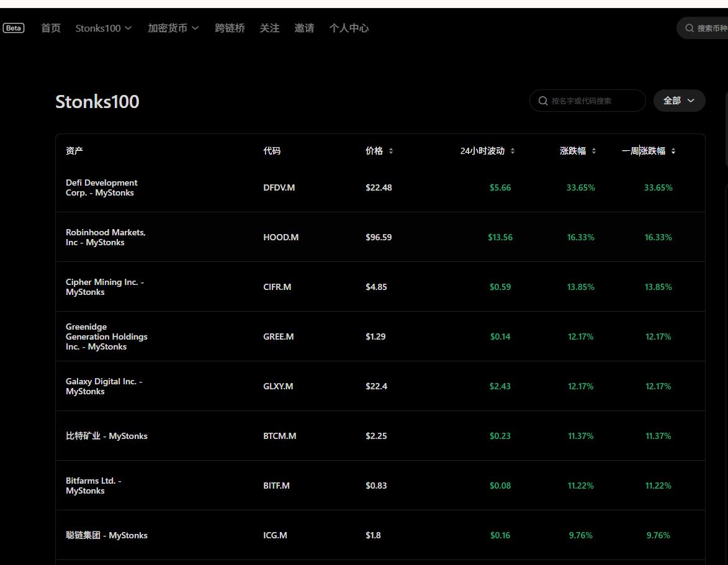Click the DFDV.M ticker code
728x565 pixels.
(279, 188)
